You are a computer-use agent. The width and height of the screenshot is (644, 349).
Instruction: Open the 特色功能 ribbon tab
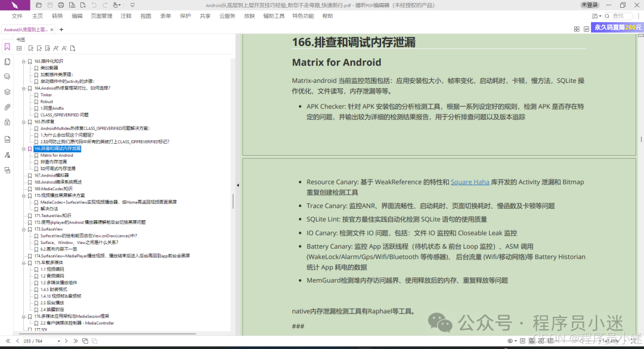(303, 16)
